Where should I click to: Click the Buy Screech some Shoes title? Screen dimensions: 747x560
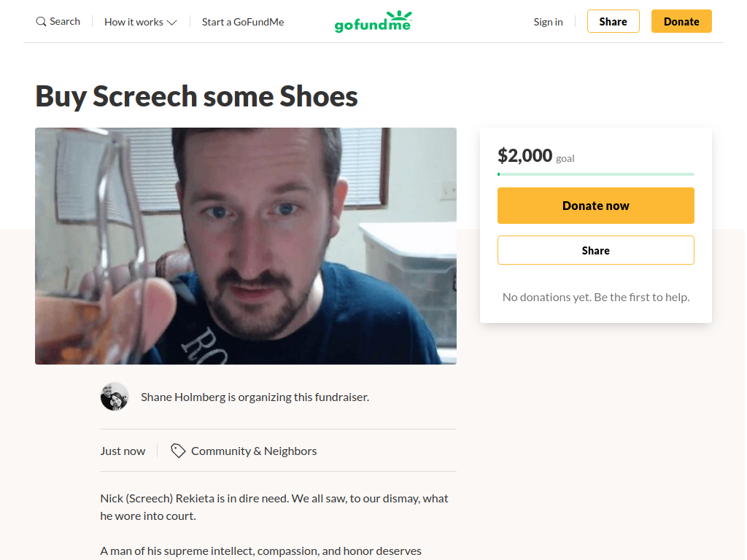click(196, 96)
